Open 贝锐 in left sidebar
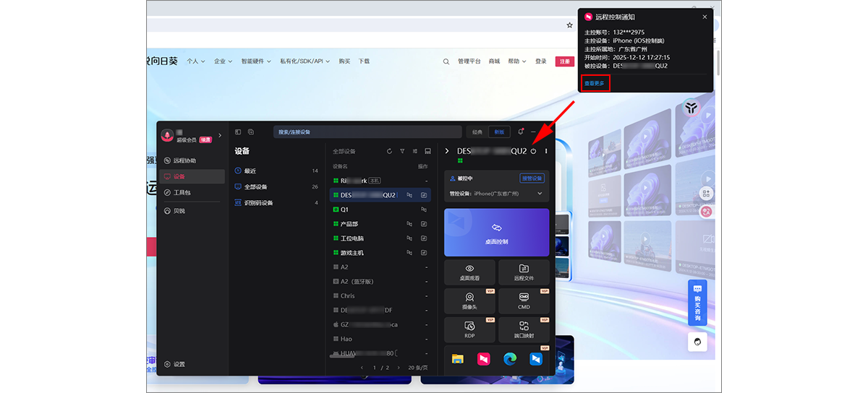The height and width of the screenshot is (393, 868). (191, 211)
